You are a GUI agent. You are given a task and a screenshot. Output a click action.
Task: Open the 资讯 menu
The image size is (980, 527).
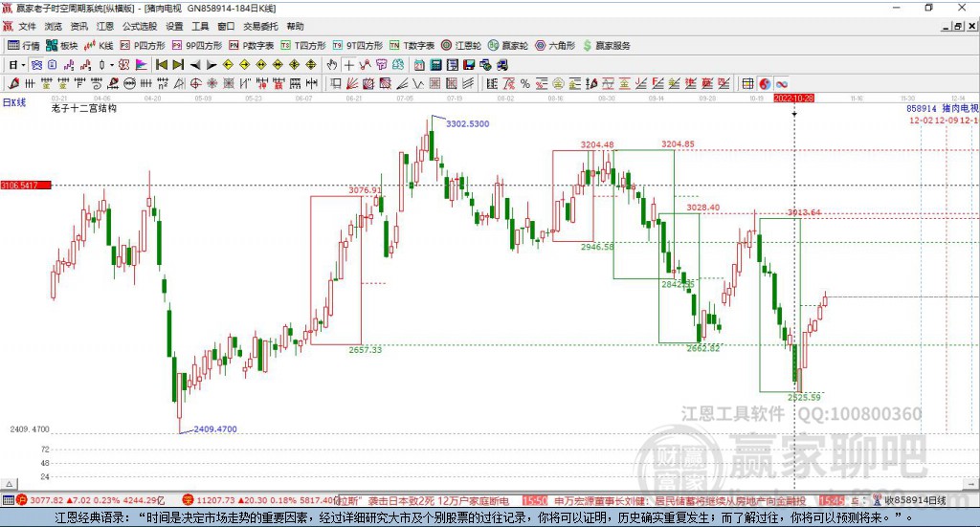[78, 26]
